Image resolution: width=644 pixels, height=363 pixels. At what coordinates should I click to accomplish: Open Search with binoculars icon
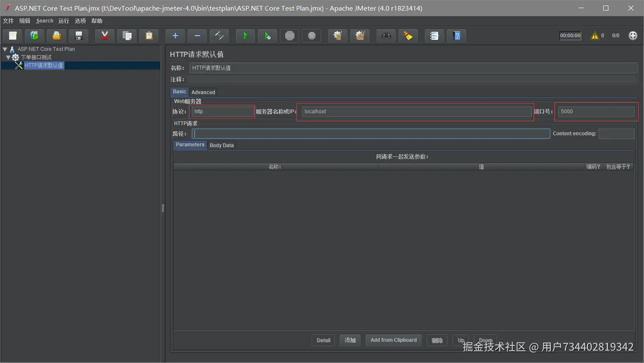[x=386, y=36]
